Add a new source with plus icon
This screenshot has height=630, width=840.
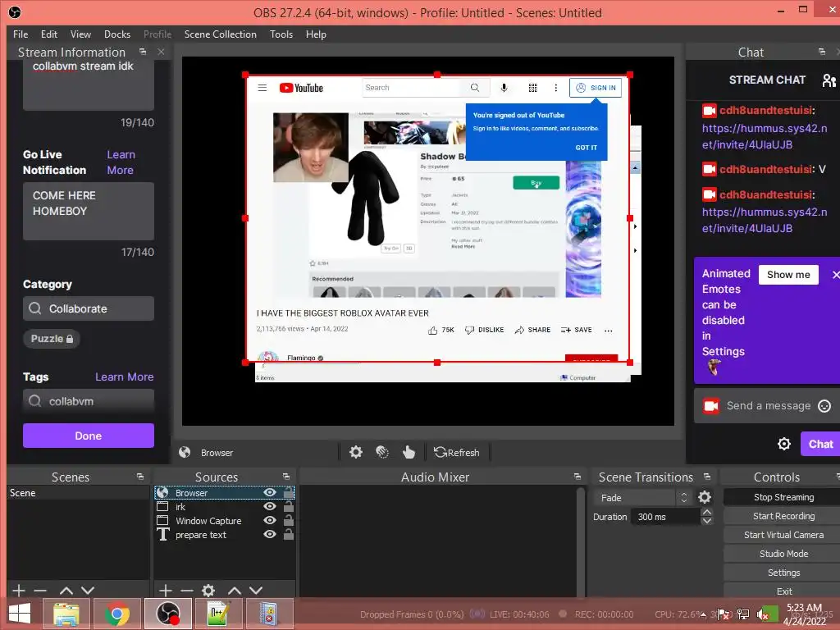point(166,591)
